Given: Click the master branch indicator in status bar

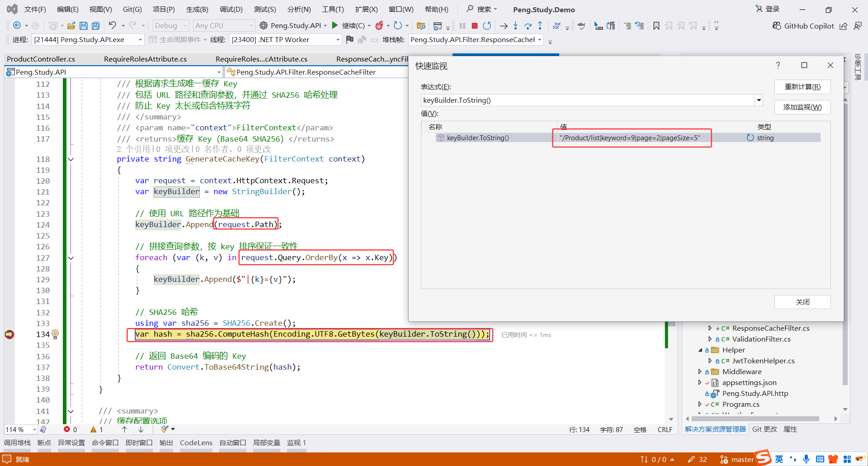Looking at the screenshot, I should [737, 459].
